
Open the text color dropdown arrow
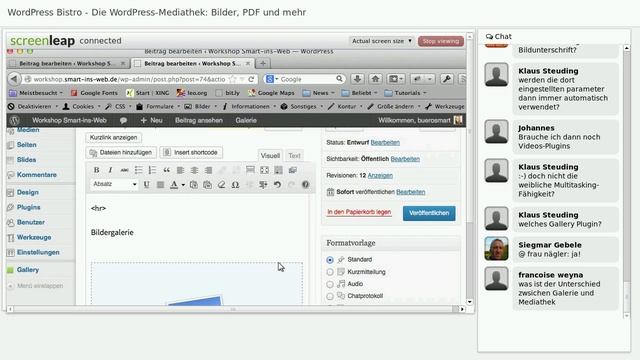183,185
